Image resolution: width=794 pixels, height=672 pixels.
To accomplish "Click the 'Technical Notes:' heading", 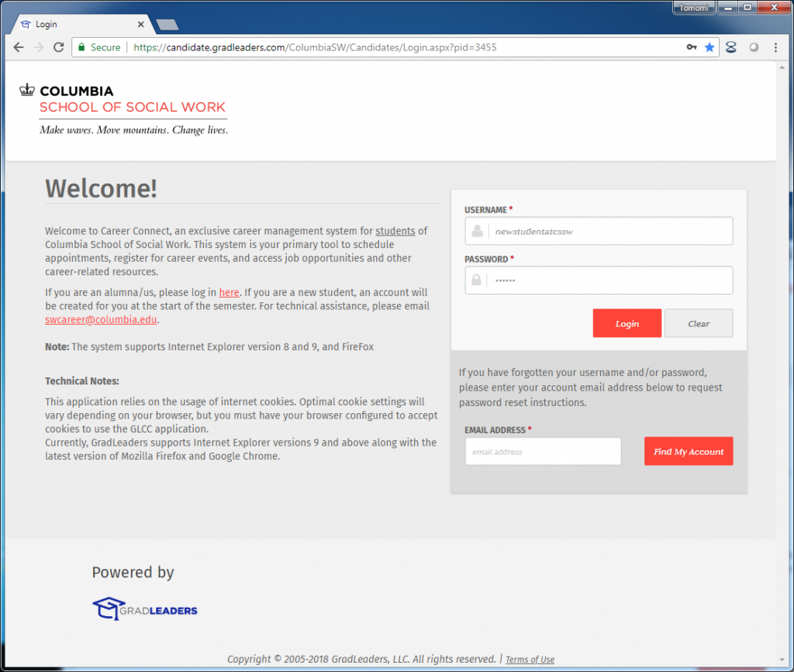I will pos(82,381).
